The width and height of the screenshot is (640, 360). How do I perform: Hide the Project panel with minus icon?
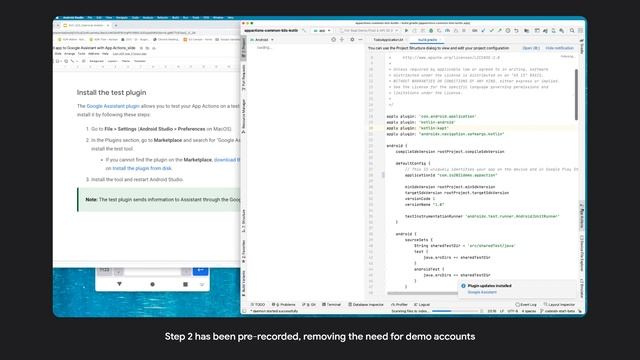click(x=360, y=40)
